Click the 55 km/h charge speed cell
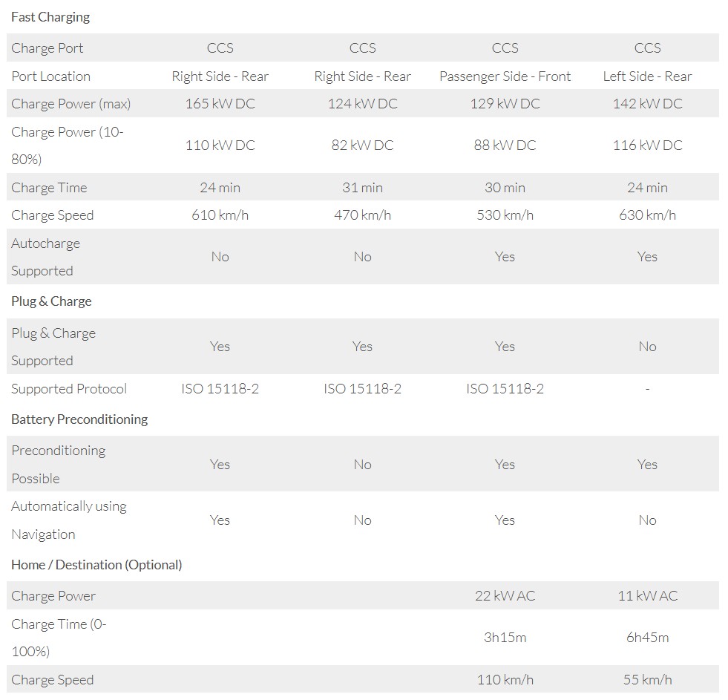The image size is (728, 700). pos(647,680)
